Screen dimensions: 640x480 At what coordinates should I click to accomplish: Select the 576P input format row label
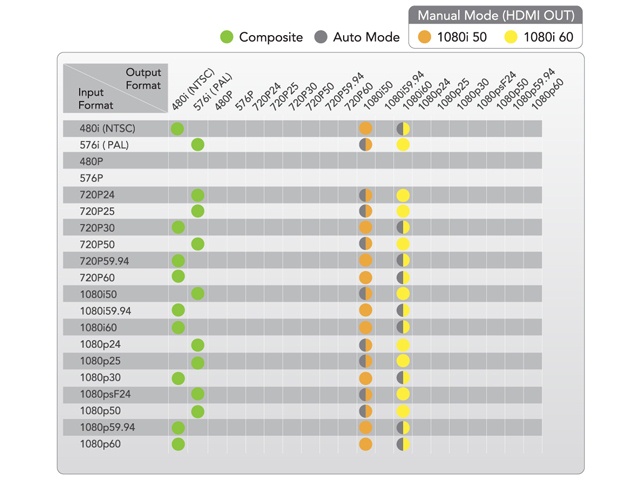[x=91, y=177]
